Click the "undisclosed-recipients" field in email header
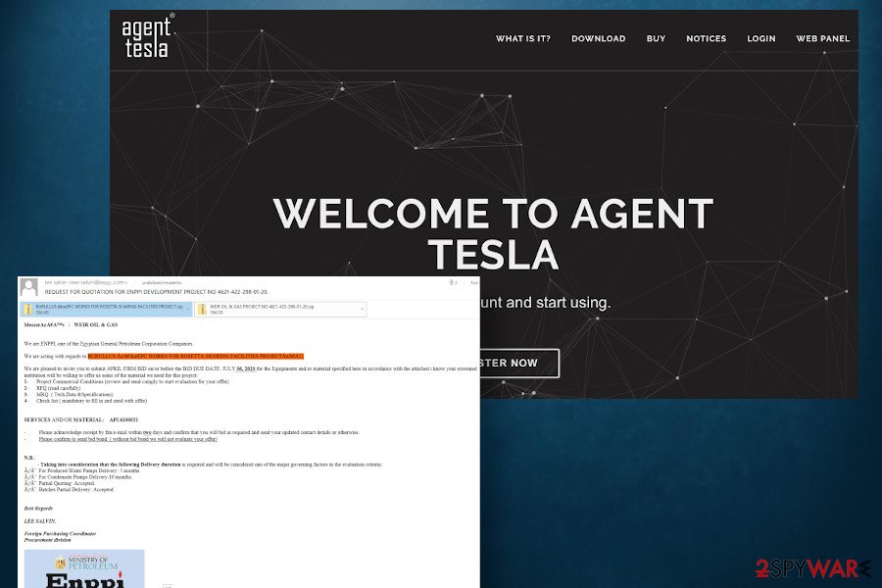The image size is (882, 588). [x=162, y=282]
